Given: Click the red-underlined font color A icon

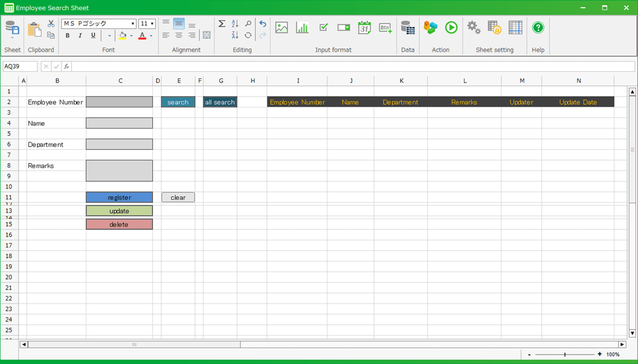Looking at the screenshot, I should tap(143, 36).
